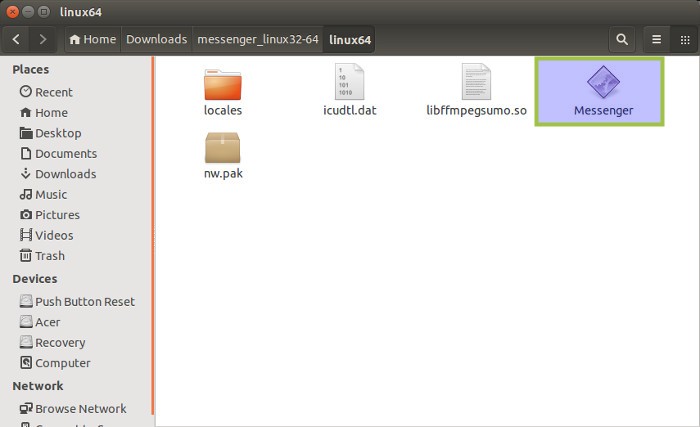Click the Recovery drive icon
Image resolution: width=700 pixels, height=427 pixels.
point(26,342)
